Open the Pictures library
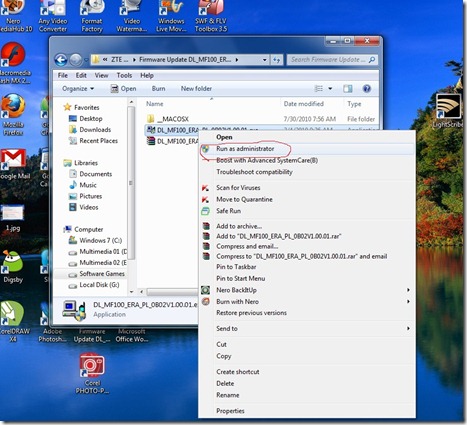Viewport: 467px width, 425px height. (85, 196)
